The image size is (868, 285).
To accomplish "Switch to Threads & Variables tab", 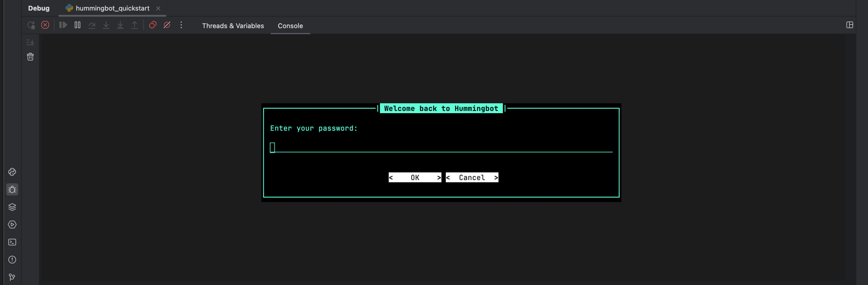I will tap(233, 26).
